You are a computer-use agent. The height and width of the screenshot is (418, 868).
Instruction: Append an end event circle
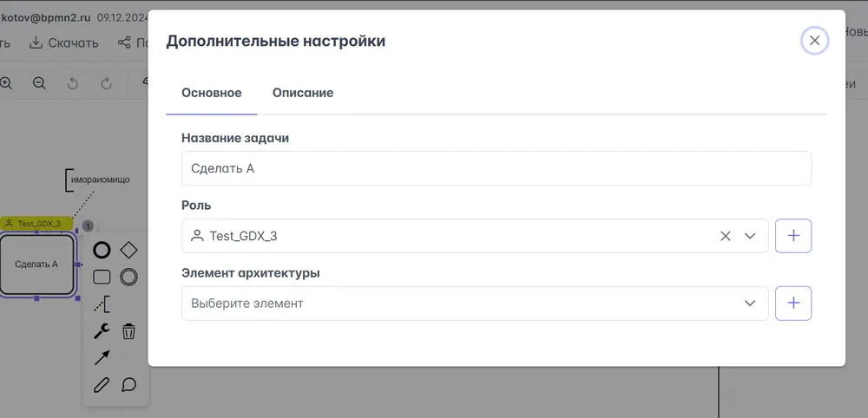102,251
